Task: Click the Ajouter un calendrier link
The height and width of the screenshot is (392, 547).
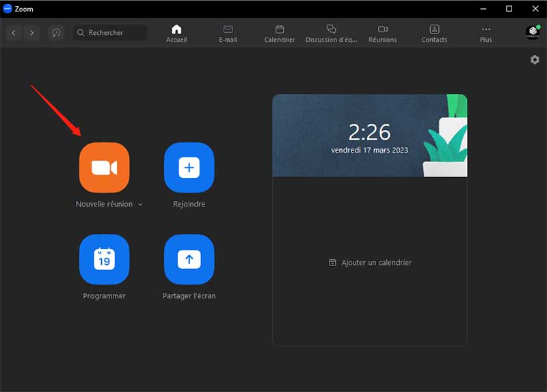Action: pyautogui.click(x=370, y=263)
